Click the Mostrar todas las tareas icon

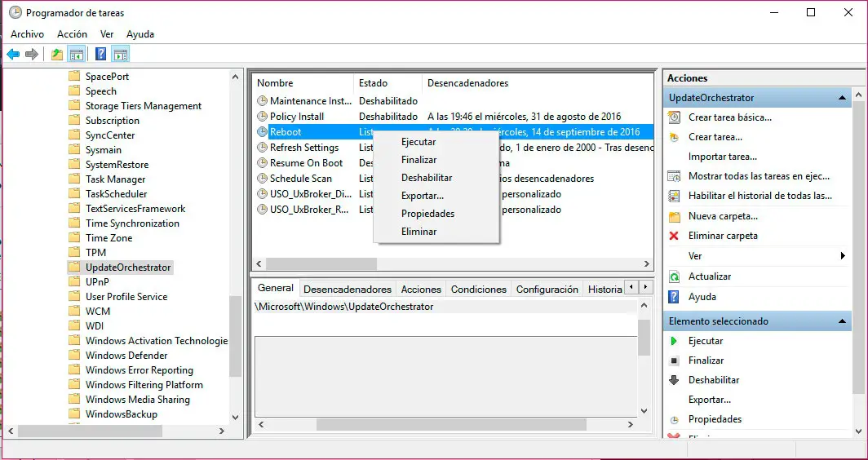674,177
